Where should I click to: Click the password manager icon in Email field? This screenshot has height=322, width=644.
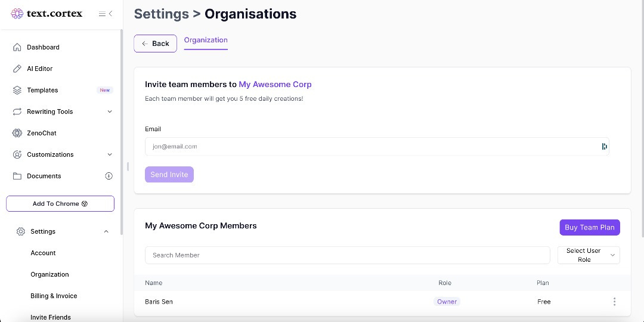[604, 146]
